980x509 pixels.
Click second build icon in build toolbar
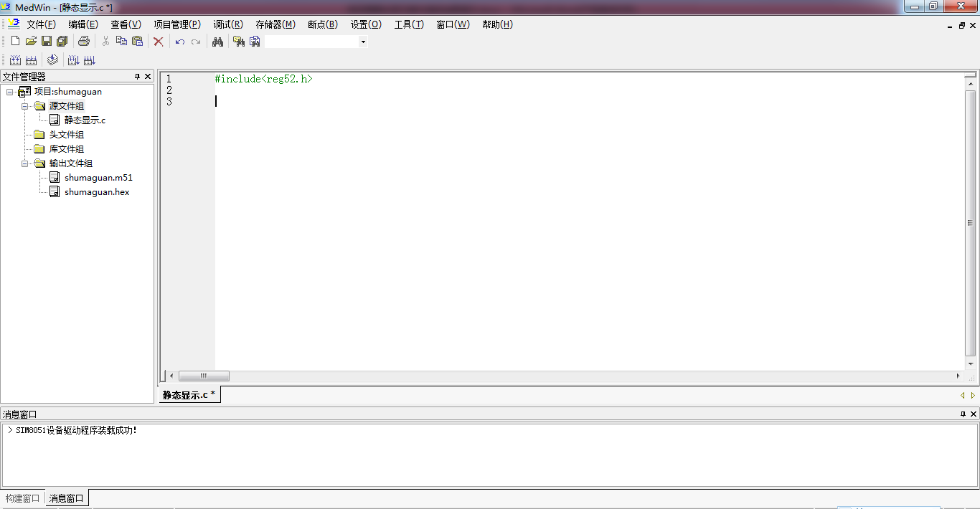(31, 60)
